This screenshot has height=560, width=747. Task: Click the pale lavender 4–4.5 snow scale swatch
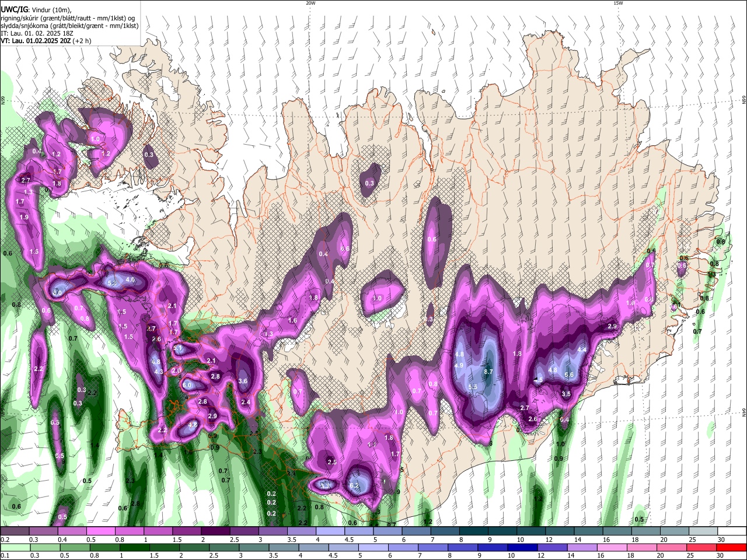point(330,531)
